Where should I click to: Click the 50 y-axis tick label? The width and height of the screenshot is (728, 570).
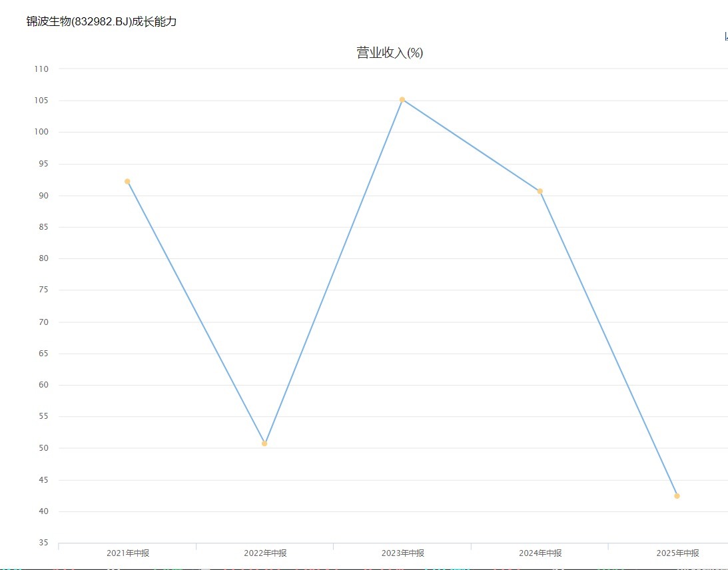point(43,448)
